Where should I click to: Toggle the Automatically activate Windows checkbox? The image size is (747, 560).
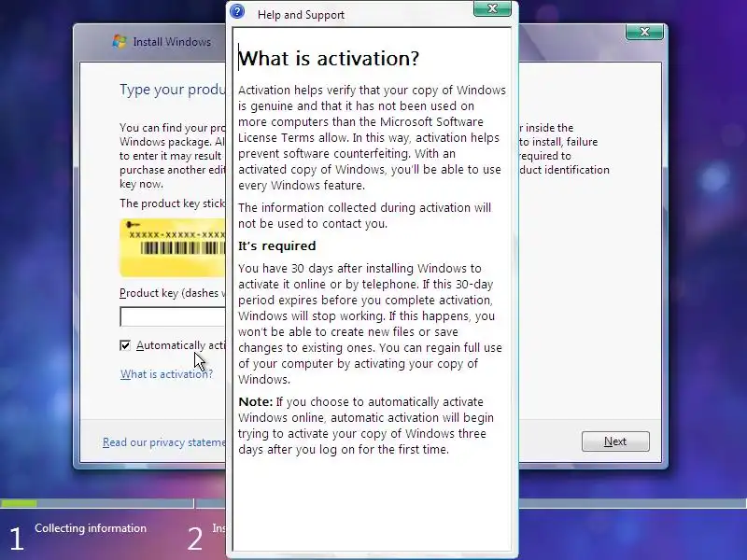click(x=125, y=345)
